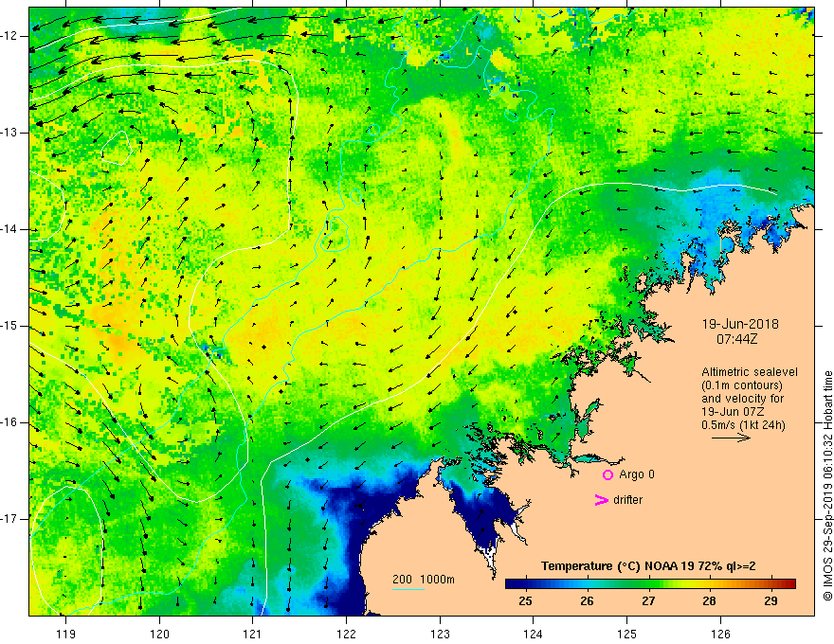Click the longitude axis label 126
Viewport: 834px width, 644px height.
720,634
